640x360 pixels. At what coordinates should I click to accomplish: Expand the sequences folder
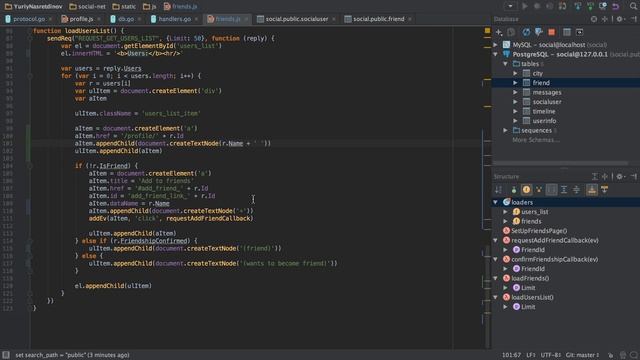point(506,131)
